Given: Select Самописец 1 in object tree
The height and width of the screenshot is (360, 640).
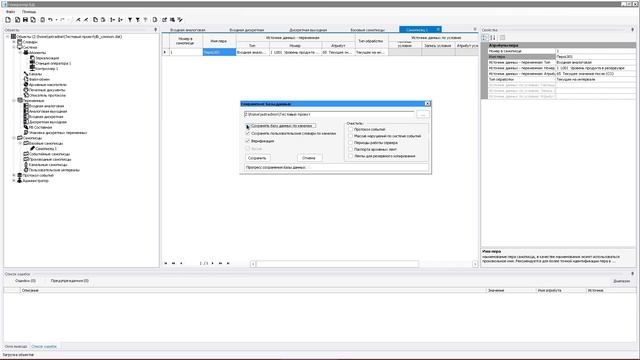Looking at the screenshot, I should [x=46, y=149].
